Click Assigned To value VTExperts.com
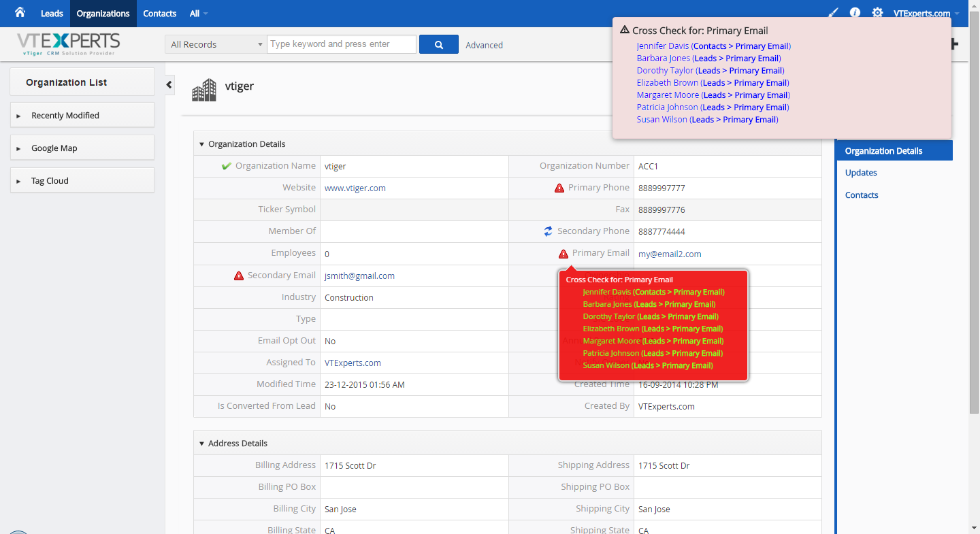The image size is (980, 534). [x=353, y=363]
